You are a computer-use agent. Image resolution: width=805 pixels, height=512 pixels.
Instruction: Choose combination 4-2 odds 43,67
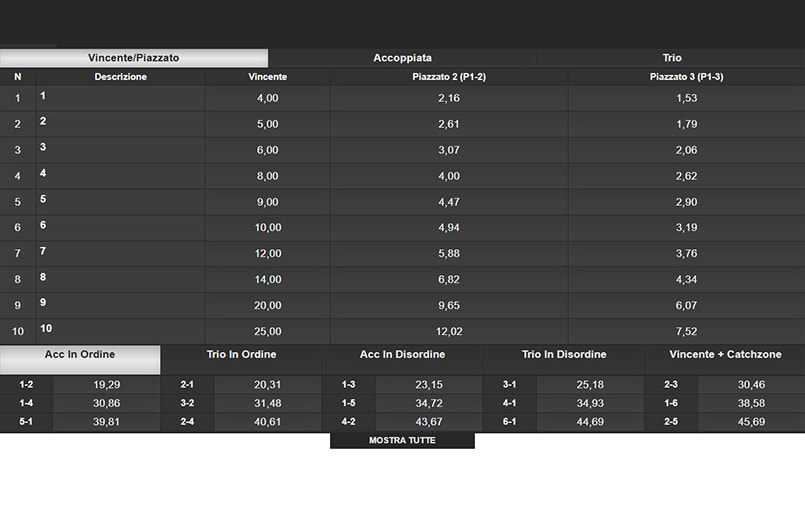[429, 422]
